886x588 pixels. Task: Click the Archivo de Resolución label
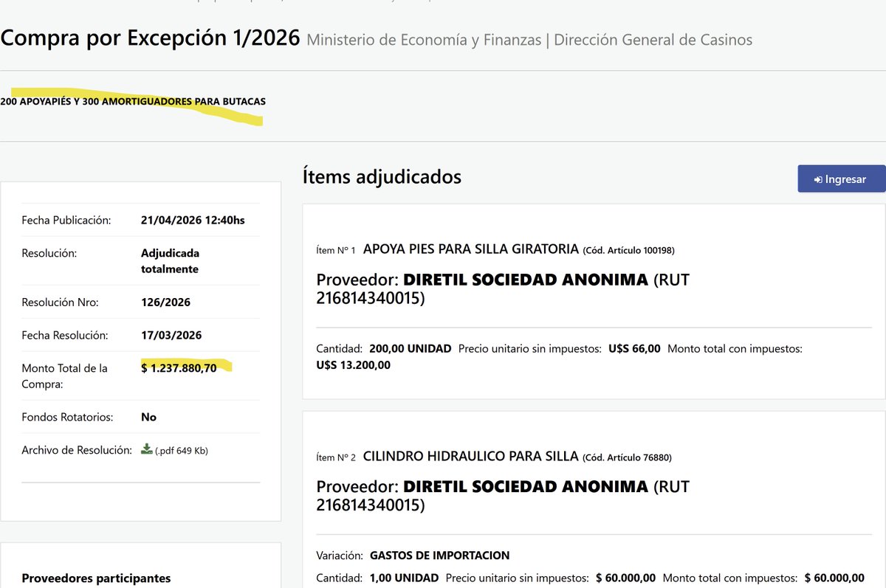[77, 450]
